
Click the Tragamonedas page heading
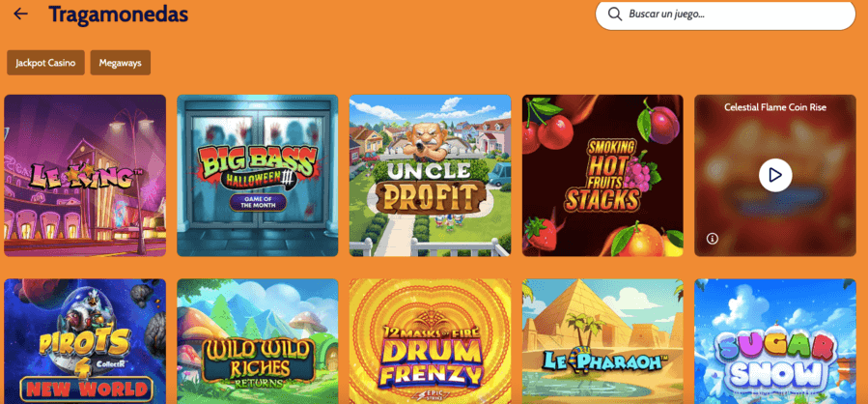pos(119,14)
